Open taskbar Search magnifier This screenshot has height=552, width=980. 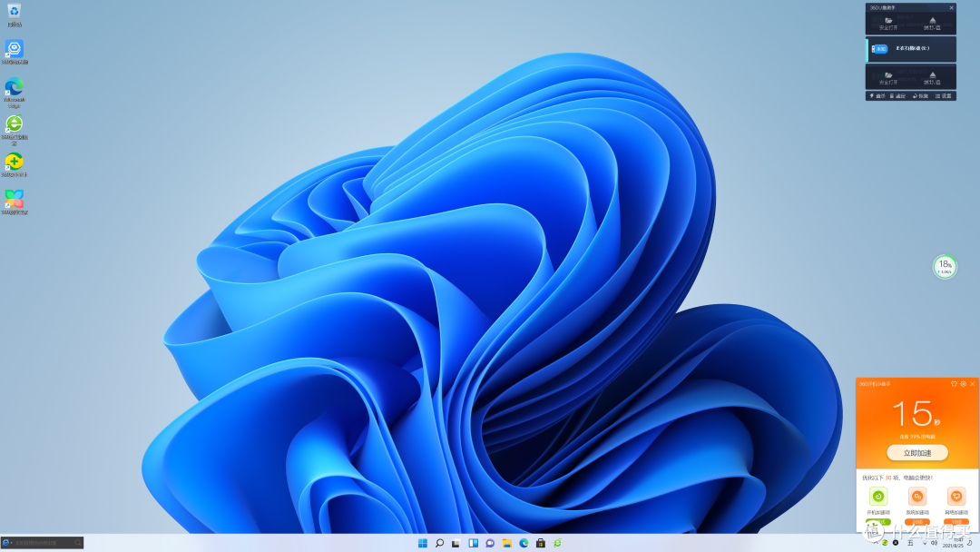click(439, 543)
